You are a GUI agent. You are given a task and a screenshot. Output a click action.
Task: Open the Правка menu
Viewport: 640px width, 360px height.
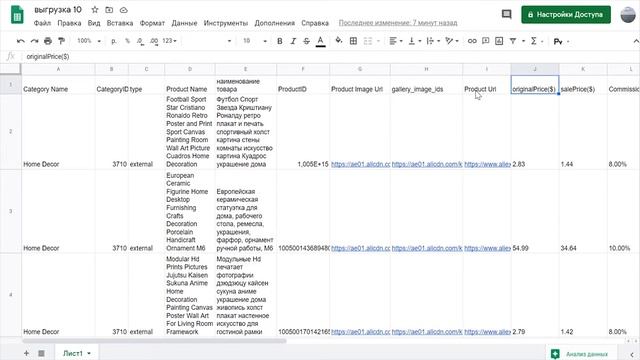coord(69,23)
